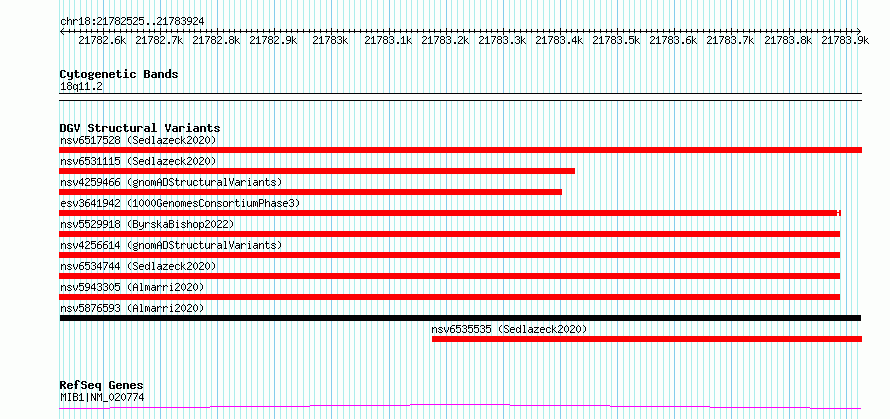Click the 21783.3k ruler tick label
This screenshot has height=419, width=890.
coord(502,40)
